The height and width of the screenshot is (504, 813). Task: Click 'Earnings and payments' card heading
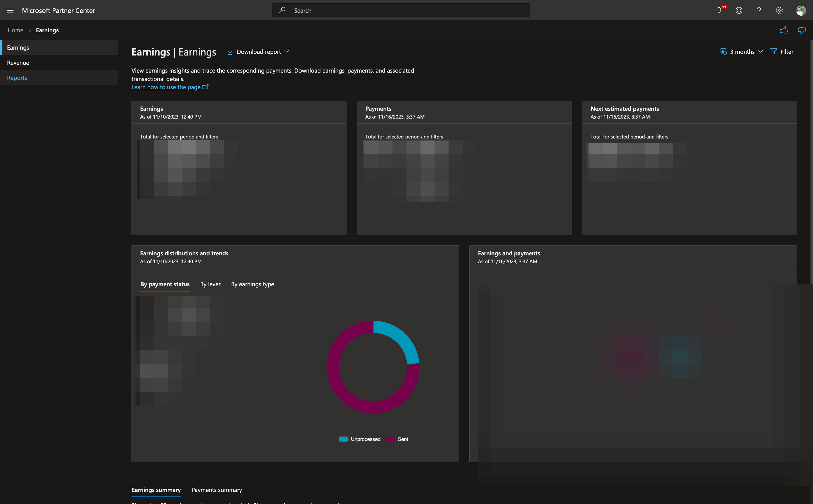point(509,253)
